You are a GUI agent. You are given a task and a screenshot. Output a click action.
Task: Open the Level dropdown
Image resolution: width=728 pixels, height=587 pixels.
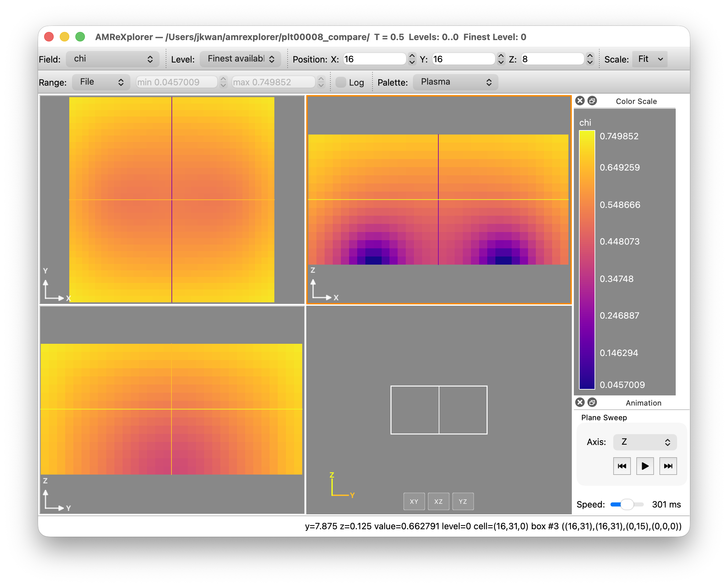[240, 59]
